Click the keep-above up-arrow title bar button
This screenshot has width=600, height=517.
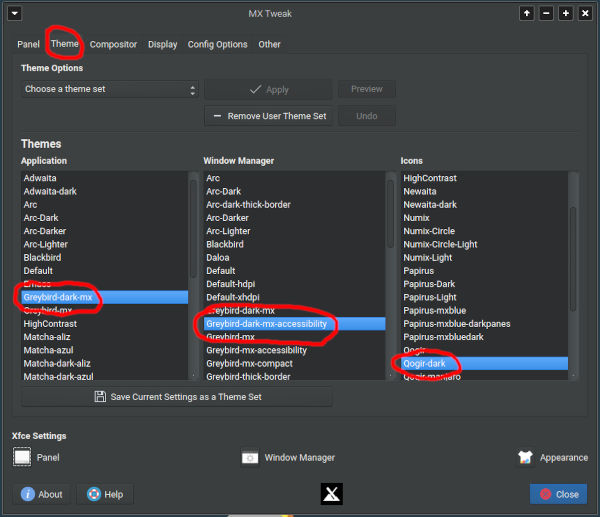pyautogui.click(x=527, y=14)
